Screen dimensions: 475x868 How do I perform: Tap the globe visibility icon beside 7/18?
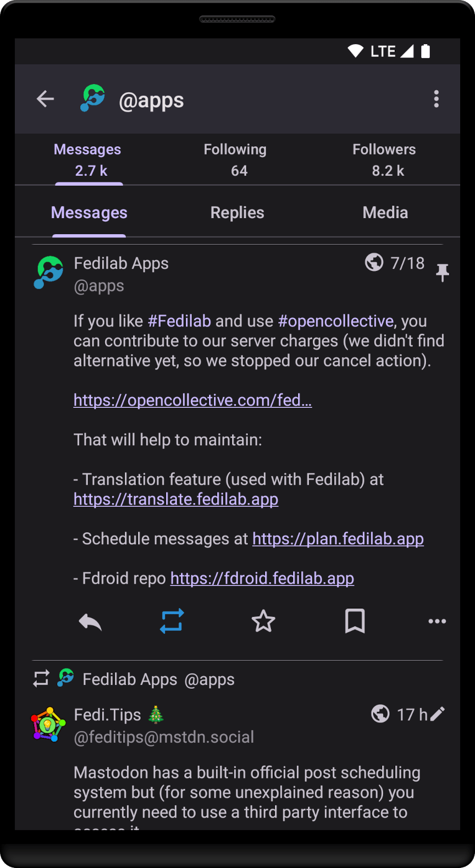click(374, 262)
